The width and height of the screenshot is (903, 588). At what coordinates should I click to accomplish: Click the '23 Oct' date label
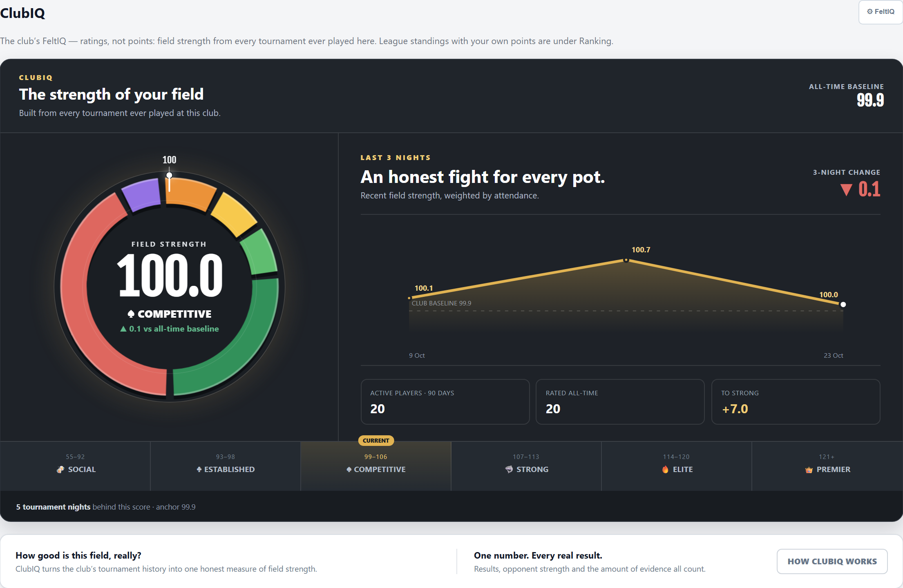[833, 356]
